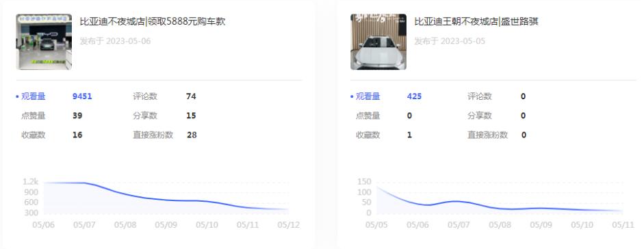Click the like count value 39
Screen dimensions: 644x249
coord(77,116)
